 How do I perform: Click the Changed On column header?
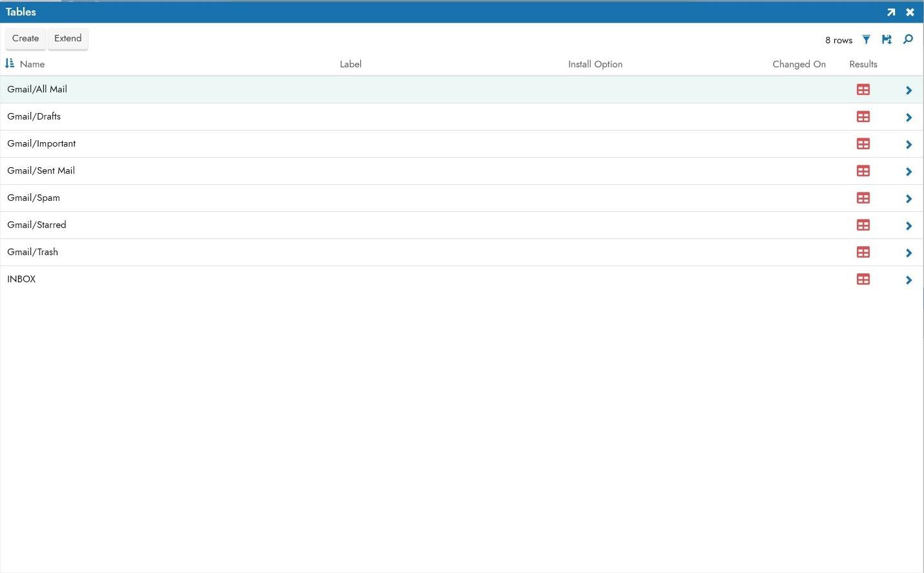click(x=799, y=65)
